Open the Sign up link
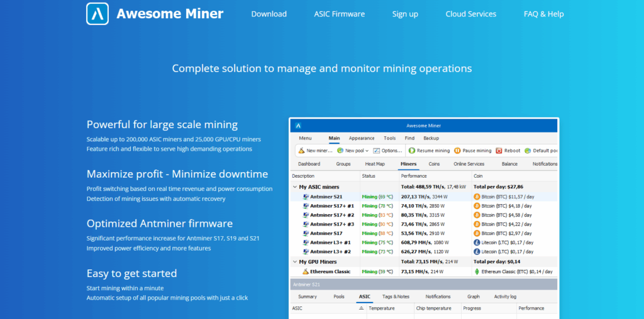Screen dimensions: 644x319 pyautogui.click(x=405, y=14)
